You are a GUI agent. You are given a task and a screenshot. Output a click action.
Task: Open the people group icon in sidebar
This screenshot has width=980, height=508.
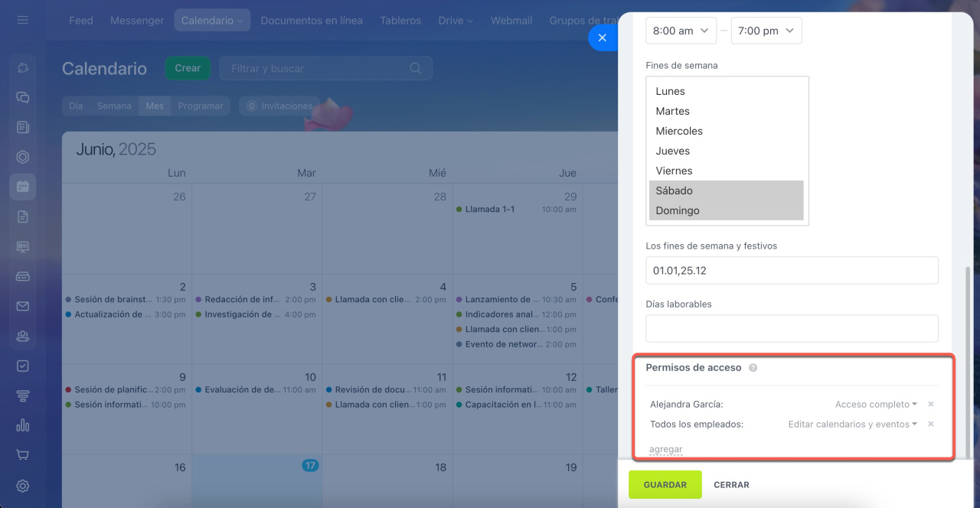click(x=22, y=336)
